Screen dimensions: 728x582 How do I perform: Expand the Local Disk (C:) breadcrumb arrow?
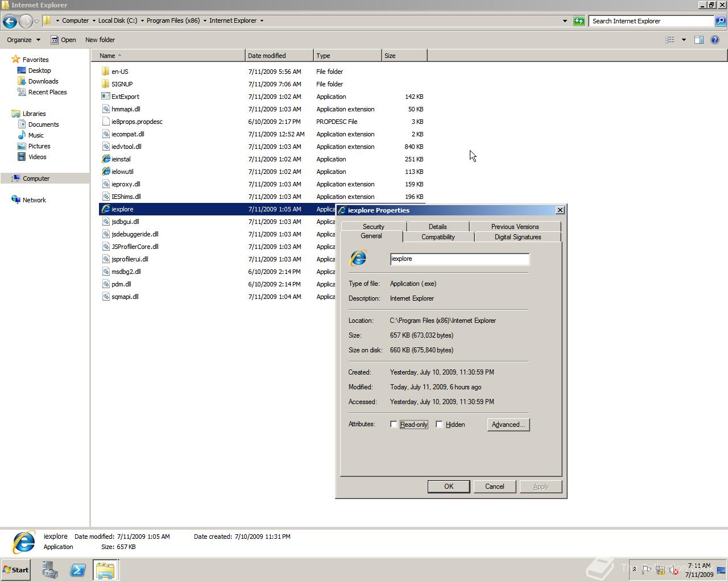coord(142,21)
